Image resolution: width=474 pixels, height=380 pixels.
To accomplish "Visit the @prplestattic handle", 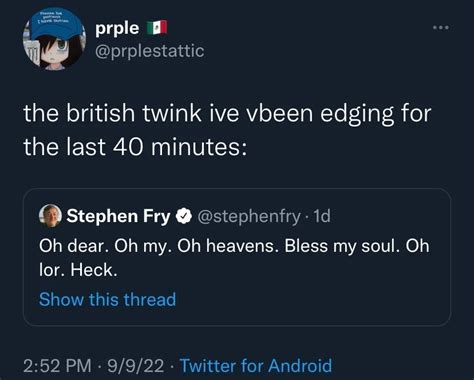I will [150, 51].
